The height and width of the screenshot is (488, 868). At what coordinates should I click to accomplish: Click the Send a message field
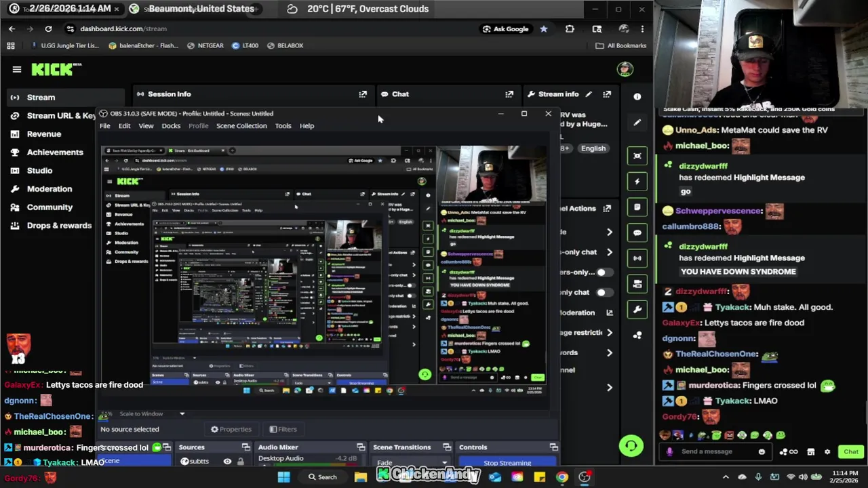tap(715, 452)
